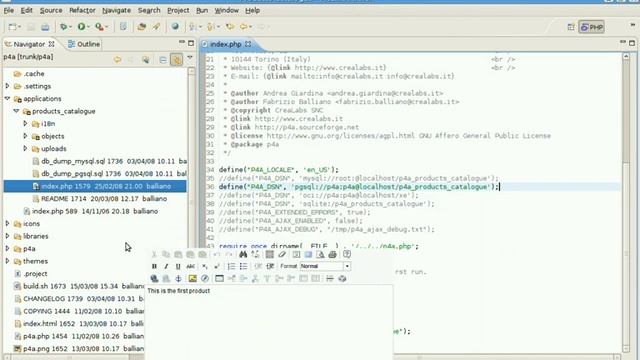Select the index.php editor tab

(x=226, y=44)
